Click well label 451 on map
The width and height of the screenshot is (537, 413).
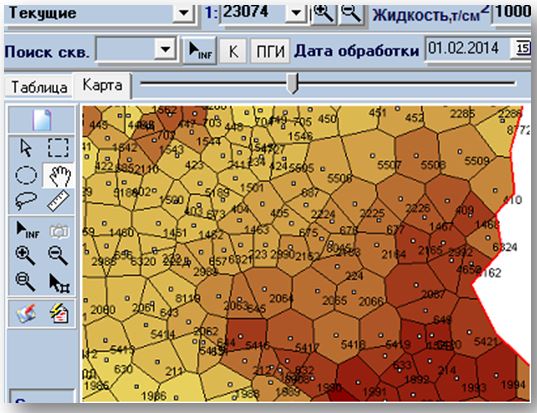click(378, 113)
